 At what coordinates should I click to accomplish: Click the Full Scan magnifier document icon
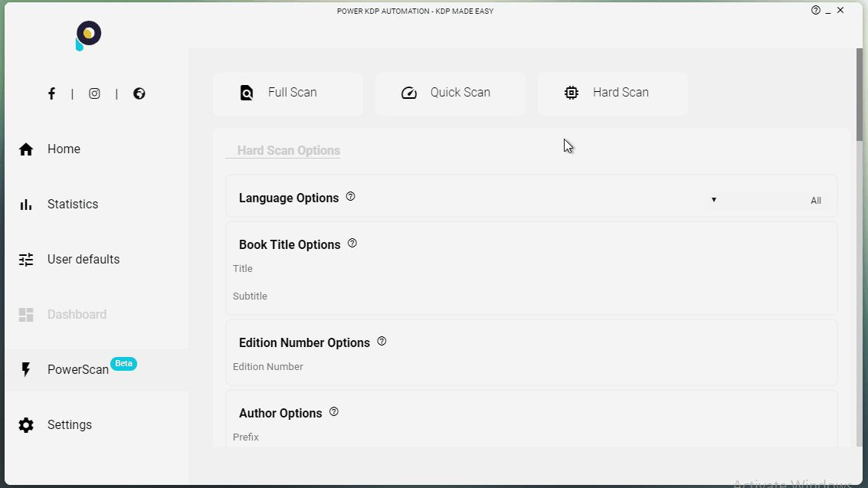coord(247,93)
